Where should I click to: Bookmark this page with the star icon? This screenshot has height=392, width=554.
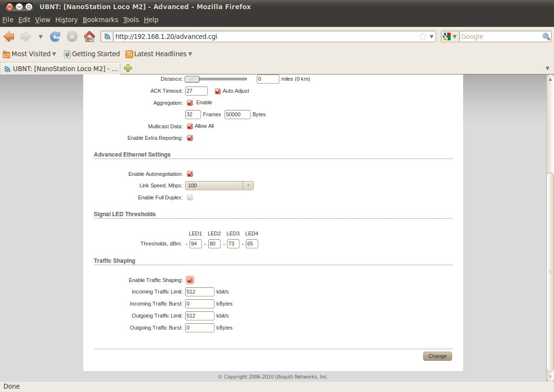(x=422, y=37)
